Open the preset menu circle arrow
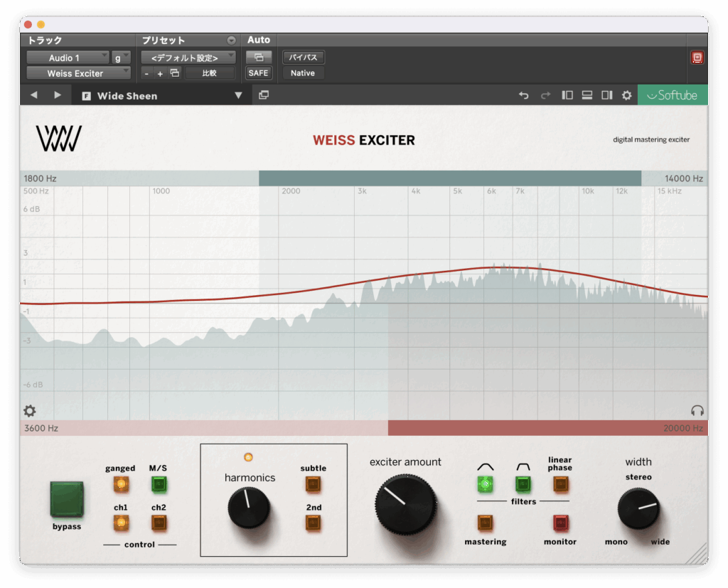 click(x=231, y=41)
